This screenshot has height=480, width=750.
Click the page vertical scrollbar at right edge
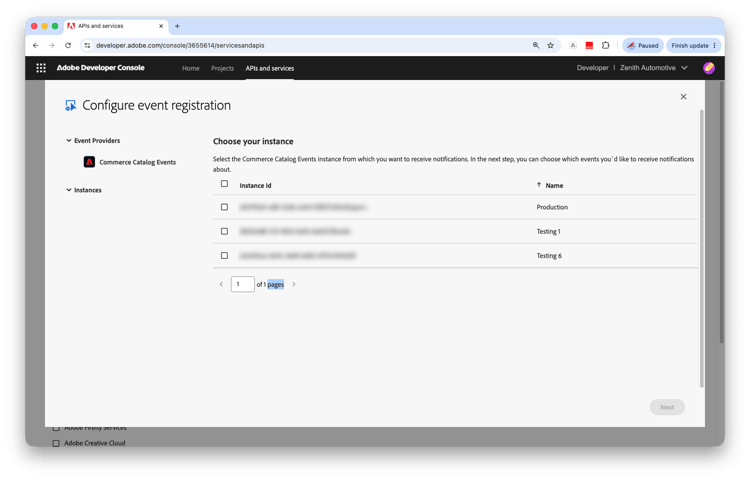click(721, 212)
